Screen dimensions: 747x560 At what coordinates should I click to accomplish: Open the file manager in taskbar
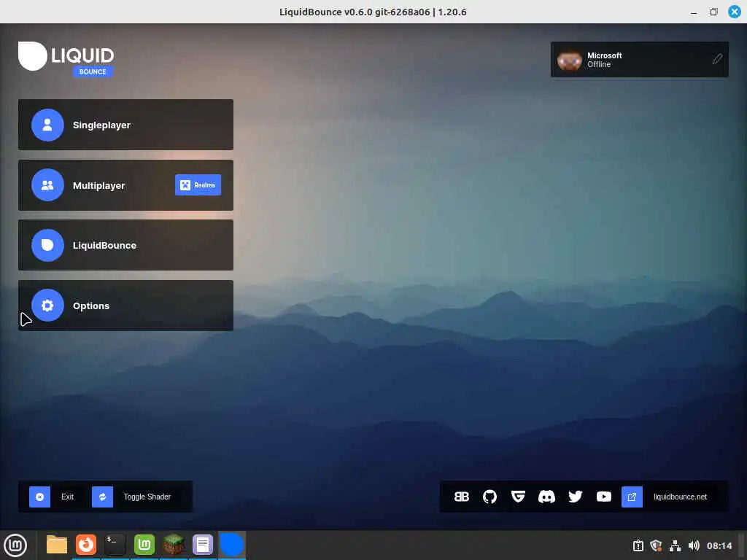[57, 545]
